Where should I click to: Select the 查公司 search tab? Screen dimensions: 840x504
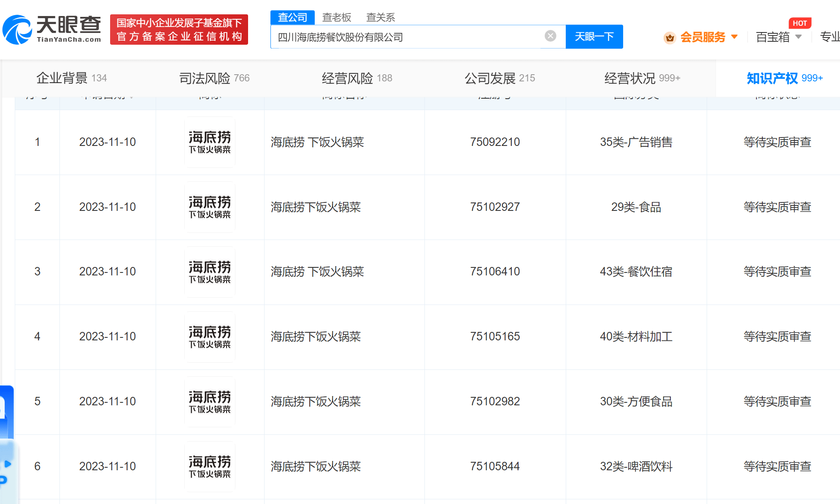click(292, 17)
